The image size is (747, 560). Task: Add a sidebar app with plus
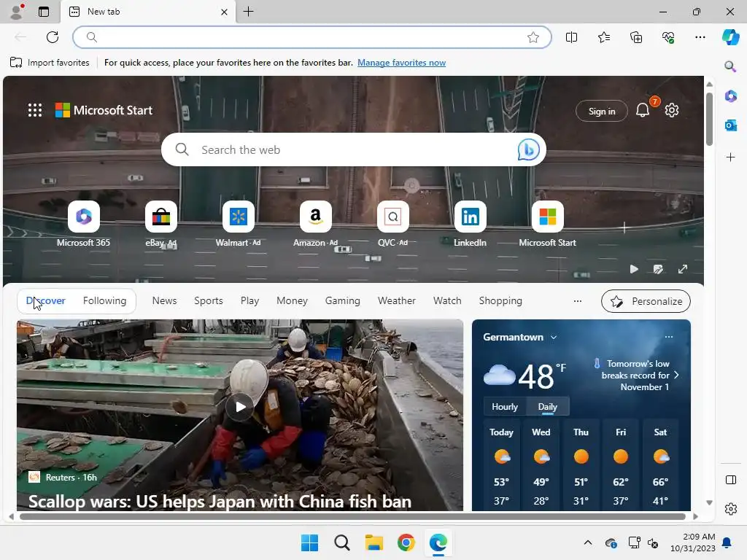(x=730, y=157)
